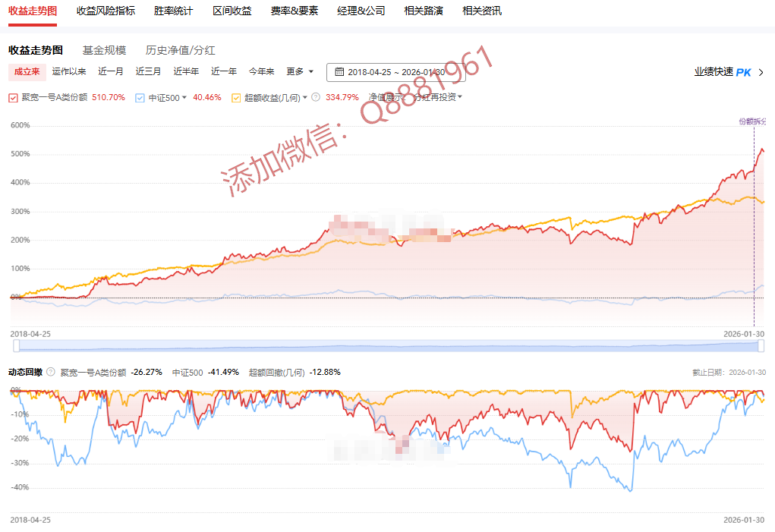The width and height of the screenshot is (775, 532).
Task: Click the 份额拆分 marker on chart
Action: (752, 121)
